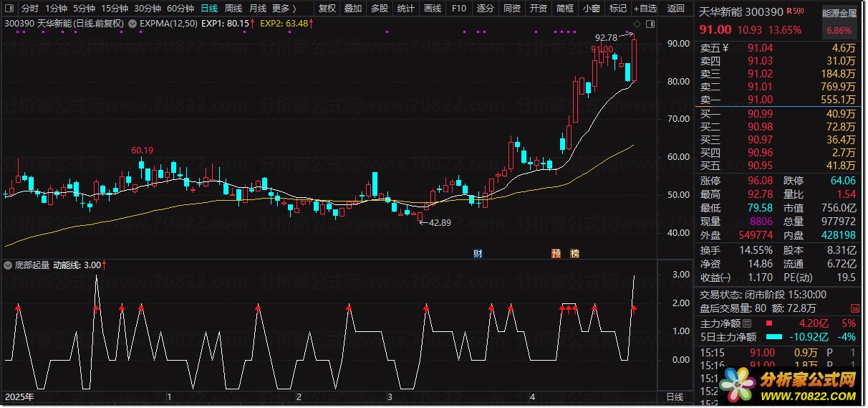Image resolution: width=868 pixels, height=408 pixels.
Task: Select the 5分钟 period
Action: coord(85,9)
